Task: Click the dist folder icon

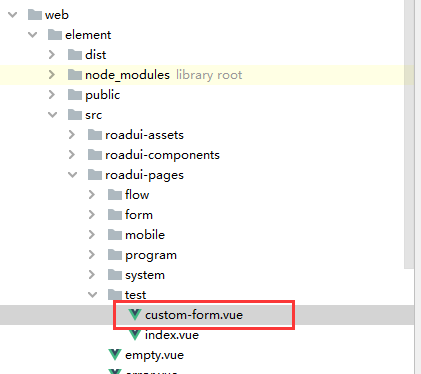Action: point(75,55)
